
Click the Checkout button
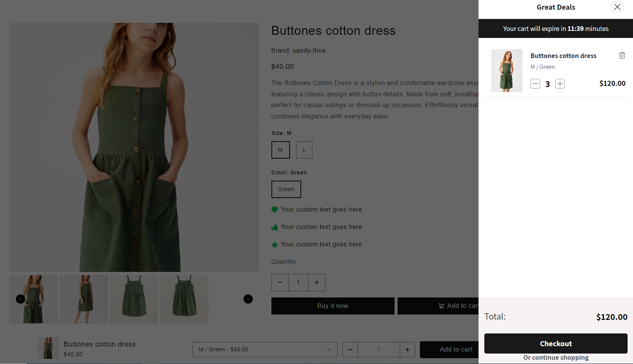click(555, 344)
